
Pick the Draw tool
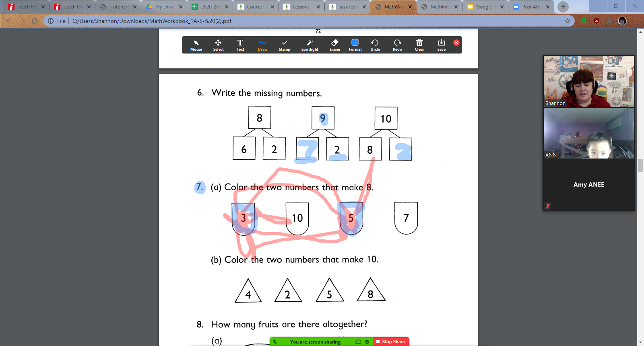tap(262, 45)
